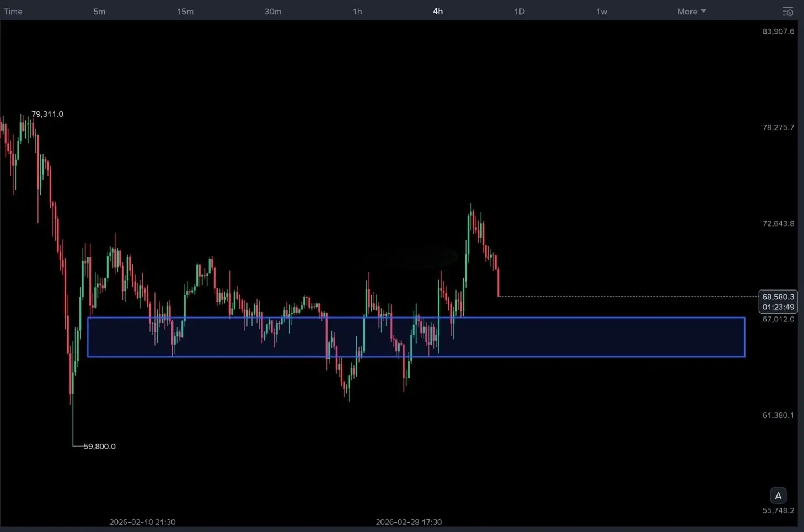Click the 78,275.7 price axis label
This screenshot has height=532, width=804.
[778, 127]
